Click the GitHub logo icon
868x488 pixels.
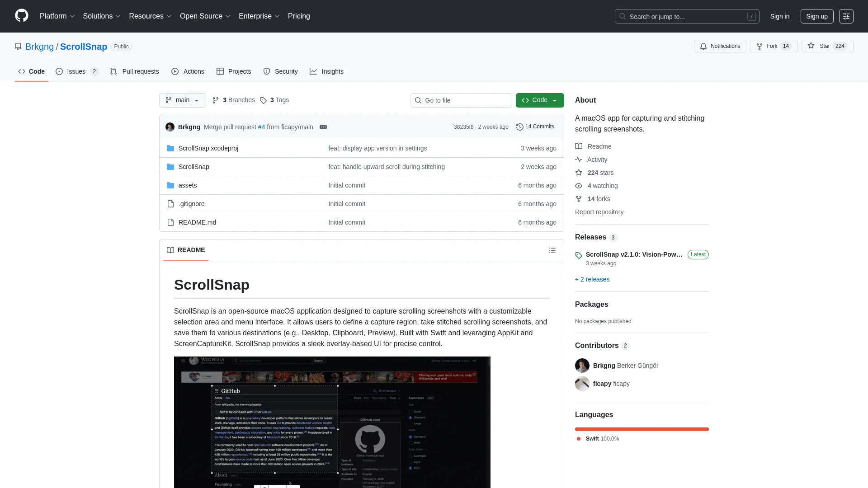tap(21, 16)
